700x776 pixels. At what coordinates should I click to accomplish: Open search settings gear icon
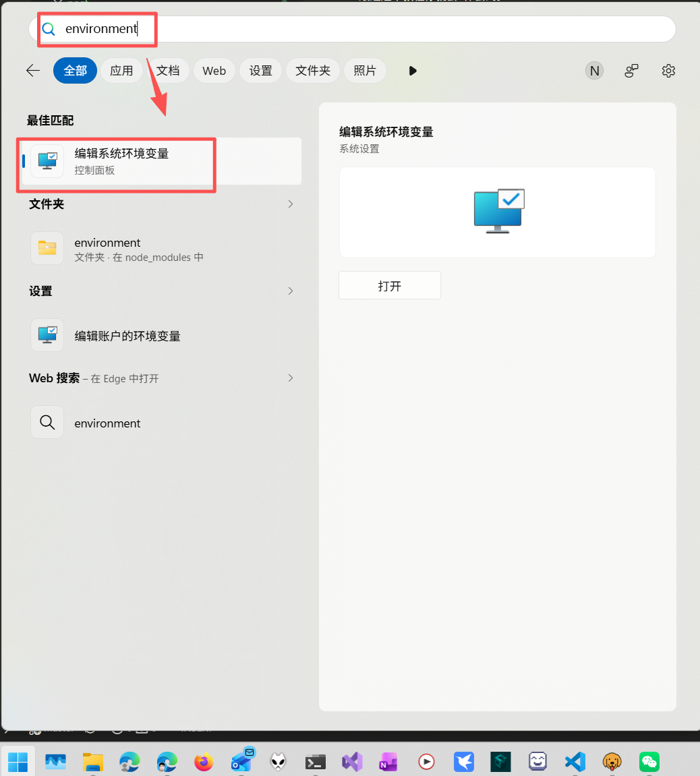[668, 71]
